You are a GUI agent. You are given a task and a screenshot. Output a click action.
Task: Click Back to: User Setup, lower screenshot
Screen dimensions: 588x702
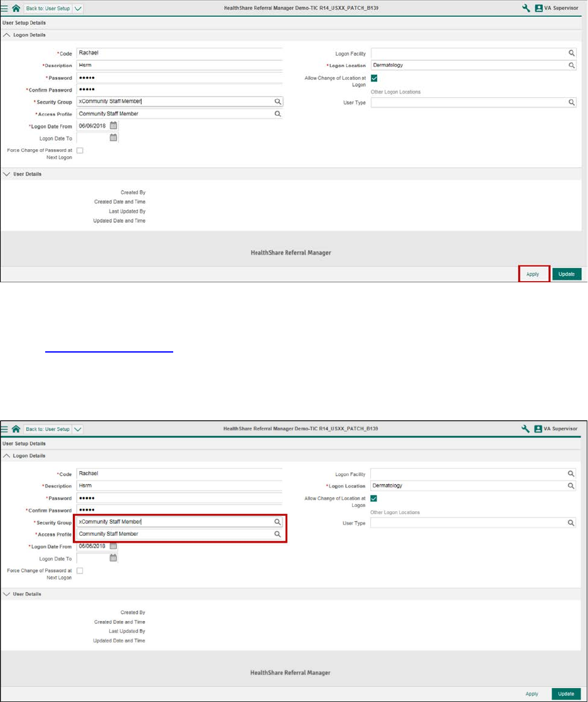(x=48, y=429)
